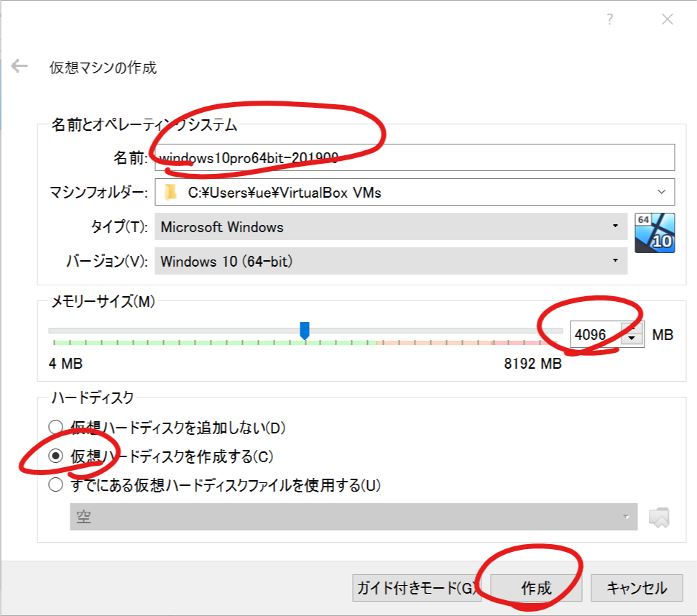Click the memory size decrement arrow
Viewport: 697px width, 616px height.
point(631,338)
